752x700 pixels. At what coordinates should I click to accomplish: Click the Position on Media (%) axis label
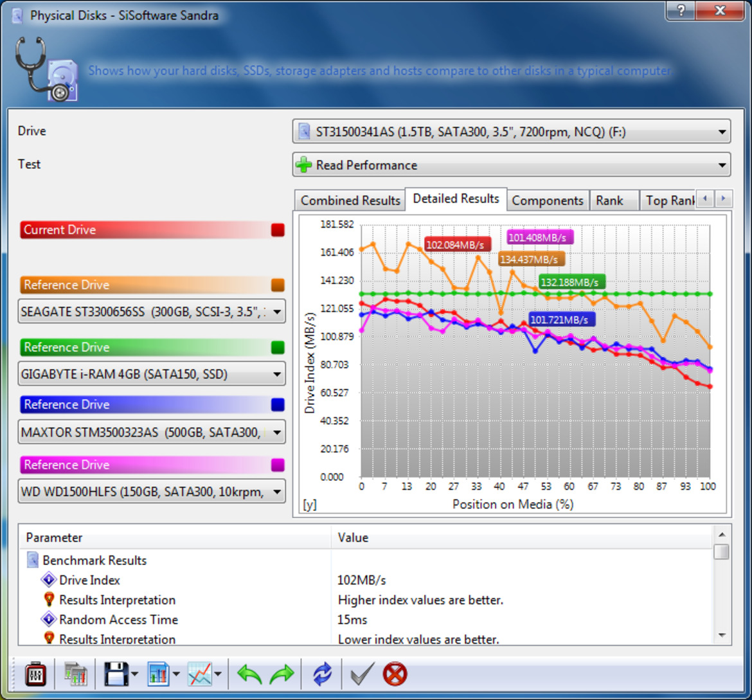(513, 504)
